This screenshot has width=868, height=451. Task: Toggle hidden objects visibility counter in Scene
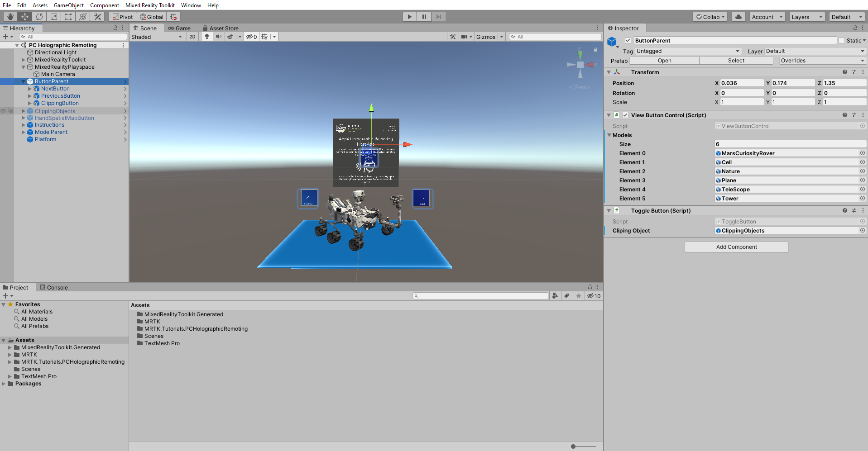[x=252, y=37]
